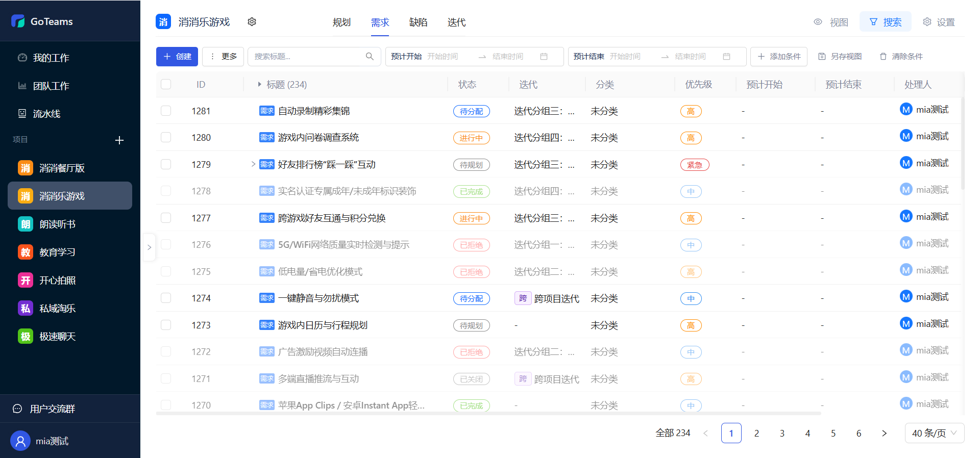
Task: Expand all titles with header triangle
Action: tap(259, 84)
